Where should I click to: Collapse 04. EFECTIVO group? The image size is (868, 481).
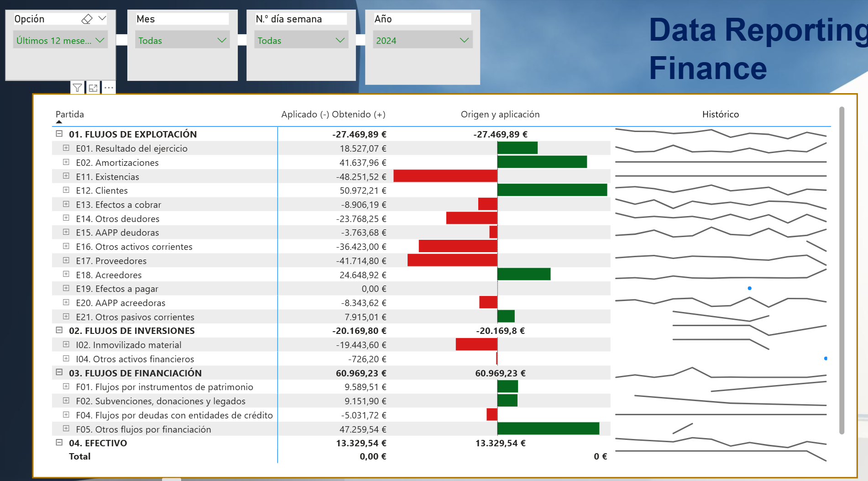point(59,443)
